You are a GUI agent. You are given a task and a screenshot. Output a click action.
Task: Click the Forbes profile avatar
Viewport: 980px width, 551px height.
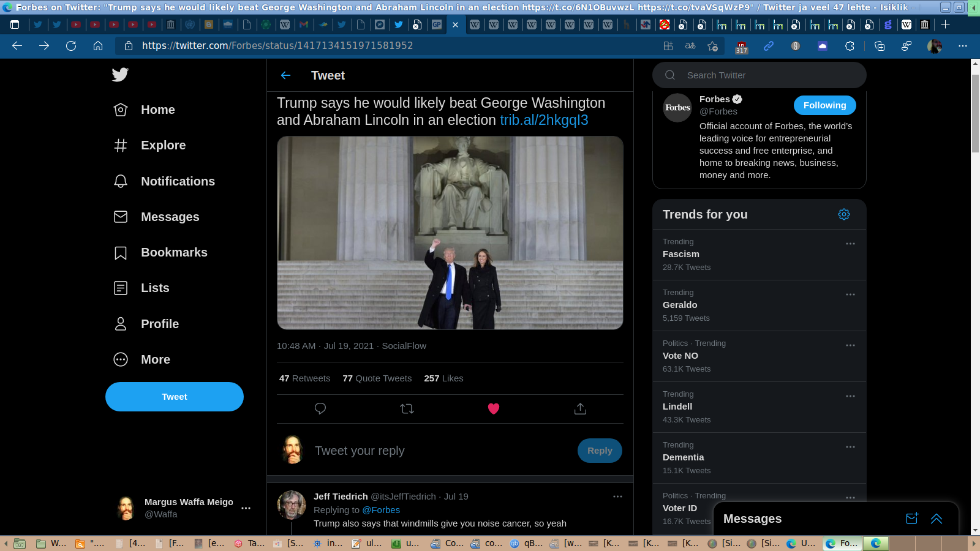point(678,108)
